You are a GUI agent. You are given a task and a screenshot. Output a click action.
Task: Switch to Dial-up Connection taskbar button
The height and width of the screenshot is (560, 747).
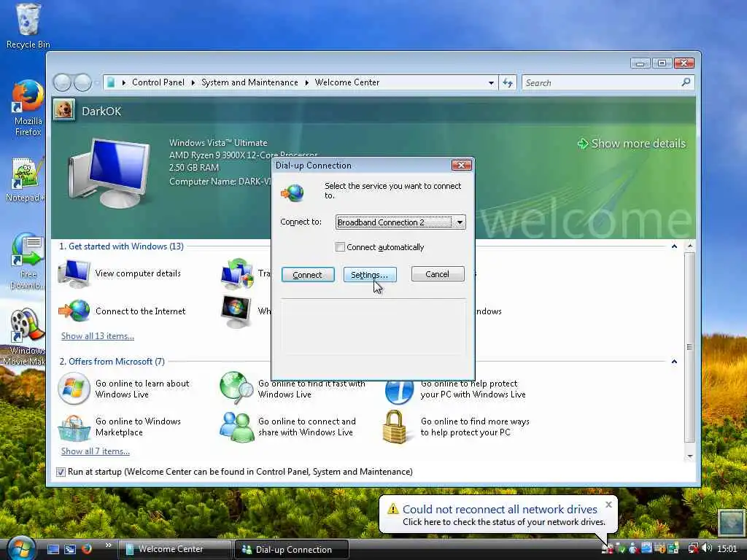coord(292,549)
